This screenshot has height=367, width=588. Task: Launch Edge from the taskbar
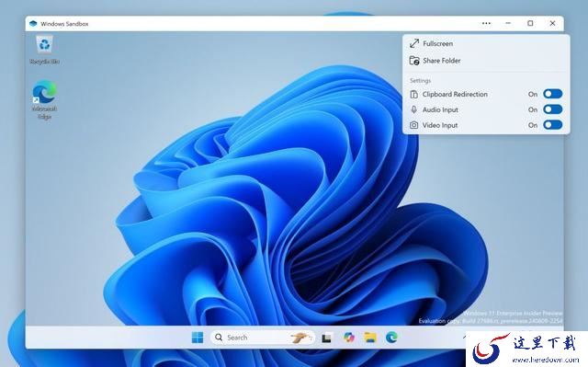pos(391,338)
